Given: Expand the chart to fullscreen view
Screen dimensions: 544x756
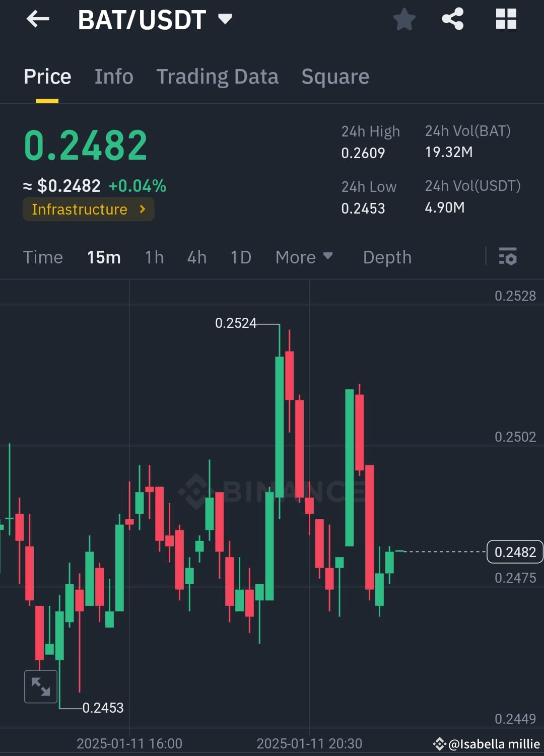Looking at the screenshot, I should click(x=40, y=686).
